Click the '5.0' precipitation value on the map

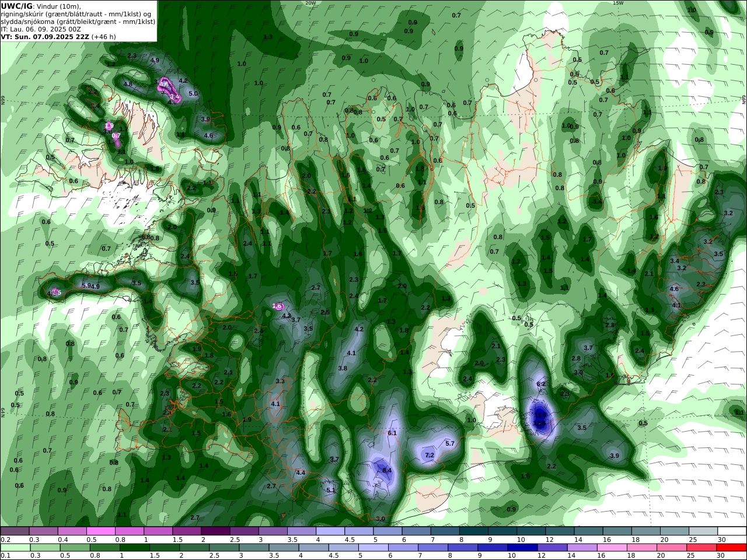pos(194,93)
